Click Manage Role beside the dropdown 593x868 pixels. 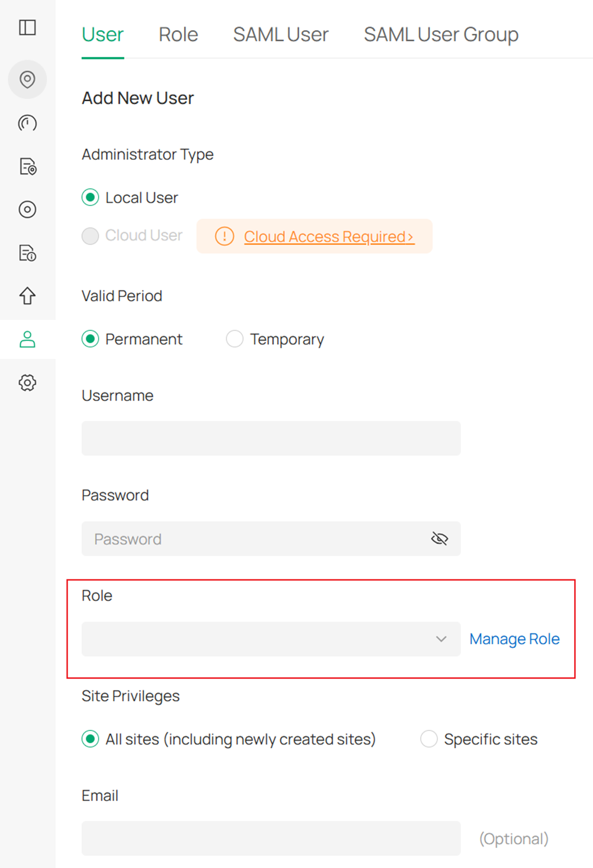point(514,639)
